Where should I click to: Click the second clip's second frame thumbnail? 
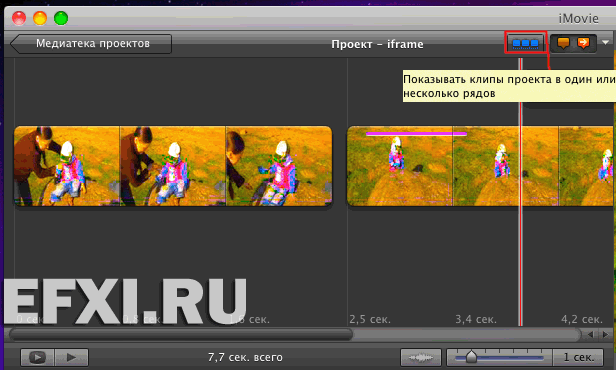click(506, 166)
